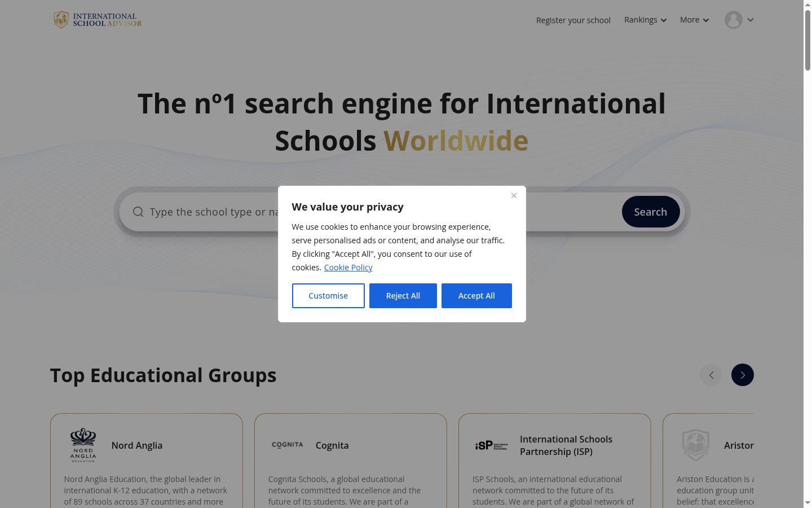
Task: Click the Customise cookies button
Action: [328, 296]
